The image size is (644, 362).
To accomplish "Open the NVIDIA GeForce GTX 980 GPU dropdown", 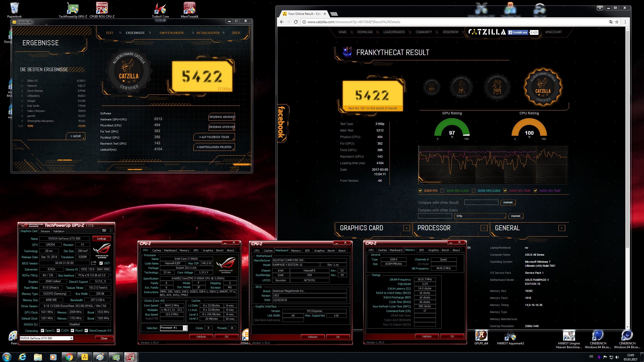I will [46, 338].
